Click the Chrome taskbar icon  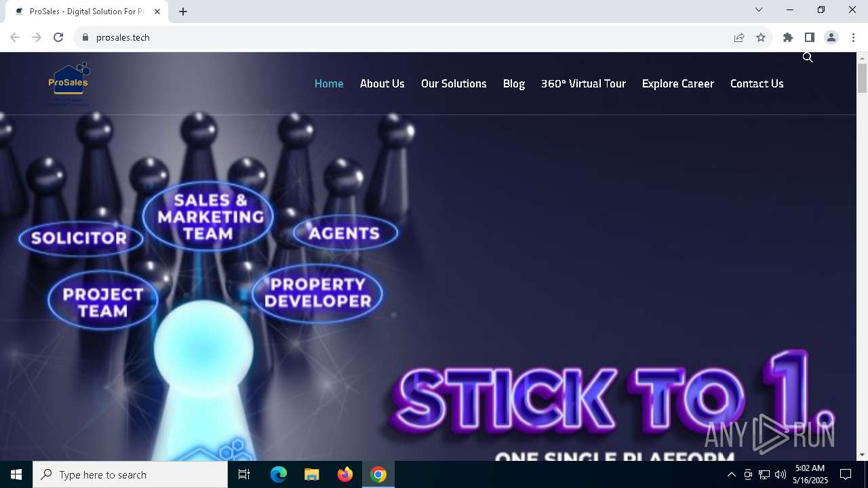click(x=378, y=474)
